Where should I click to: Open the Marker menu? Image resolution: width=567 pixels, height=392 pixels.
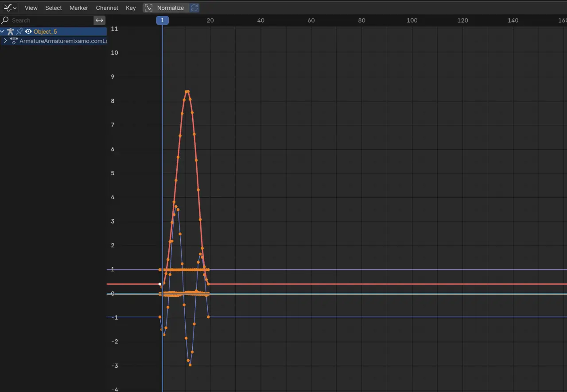[x=79, y=8]
